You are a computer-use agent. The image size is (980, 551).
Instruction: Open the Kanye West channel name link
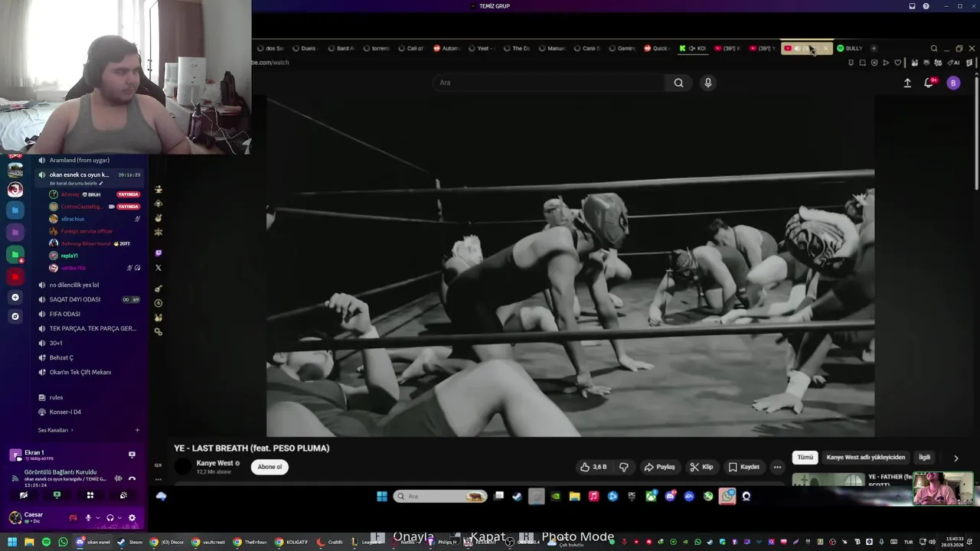(x=214, y=463)
